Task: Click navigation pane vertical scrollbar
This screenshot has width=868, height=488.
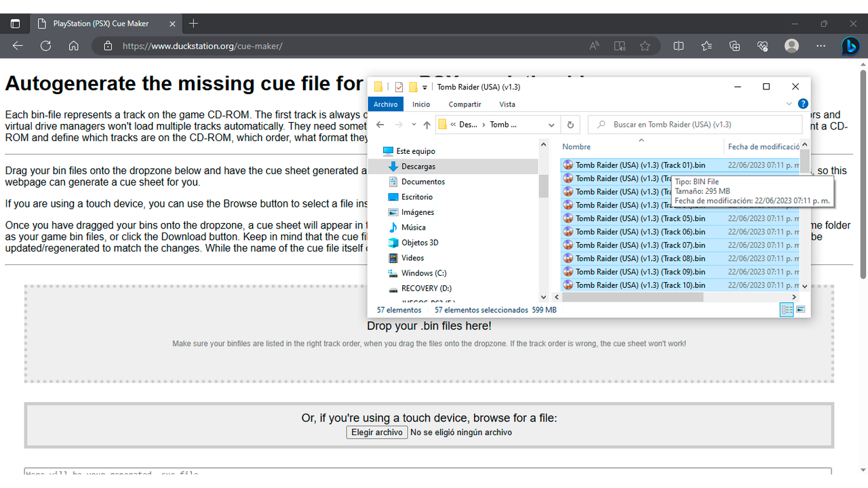Action: (543, 185)
